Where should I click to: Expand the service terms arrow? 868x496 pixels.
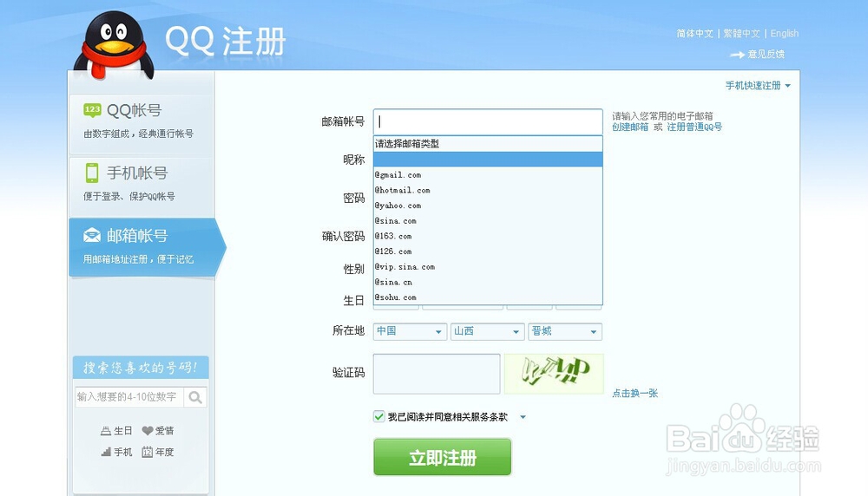[x=523, y=417]
